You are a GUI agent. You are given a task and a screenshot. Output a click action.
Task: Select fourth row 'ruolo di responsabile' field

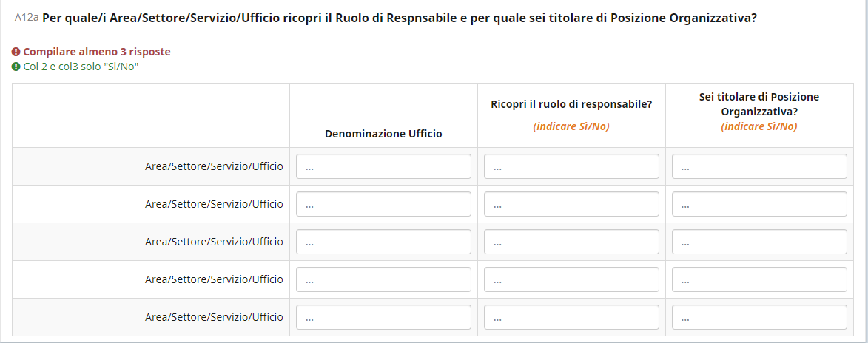pyautogui.click(x=571, y=279)
